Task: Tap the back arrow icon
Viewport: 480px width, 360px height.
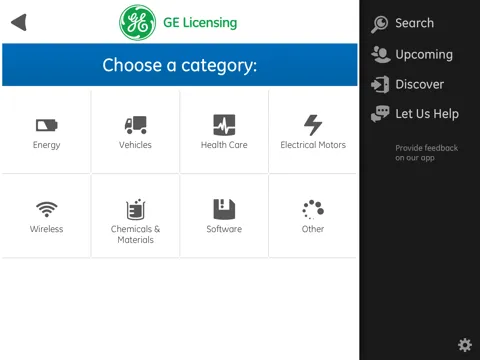Action: click(x=19, y=22)
